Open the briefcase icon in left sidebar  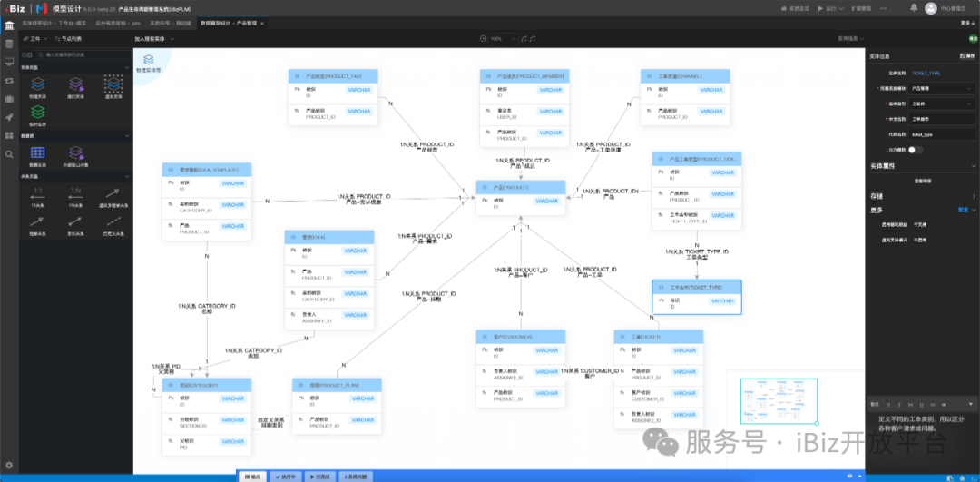click(x=9, y=99)
